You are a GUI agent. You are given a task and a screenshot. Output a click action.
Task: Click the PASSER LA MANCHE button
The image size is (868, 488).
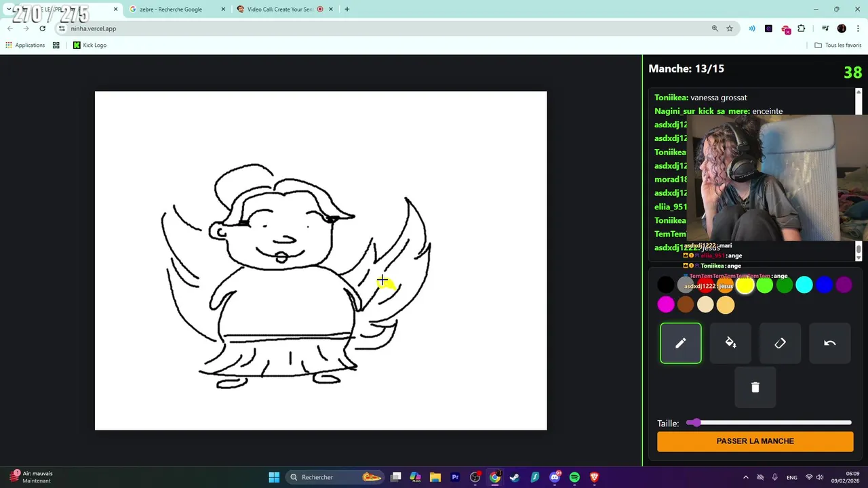tap(755, 441)
